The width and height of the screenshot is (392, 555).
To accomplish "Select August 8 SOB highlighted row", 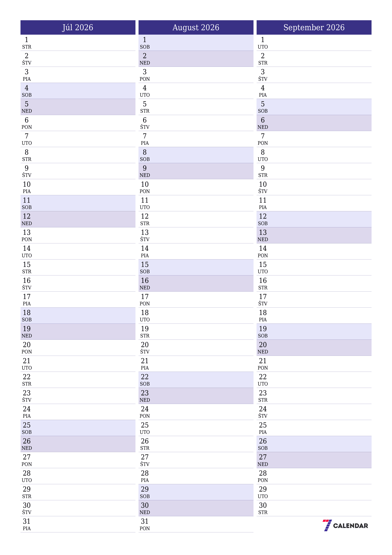I will point(196,154).
